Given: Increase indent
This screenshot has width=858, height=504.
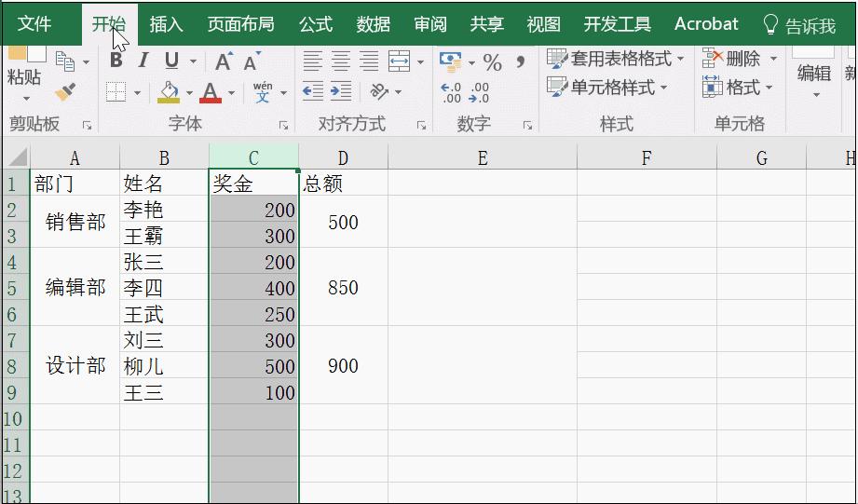Looking at the screenshot, I should click(341, 91).
